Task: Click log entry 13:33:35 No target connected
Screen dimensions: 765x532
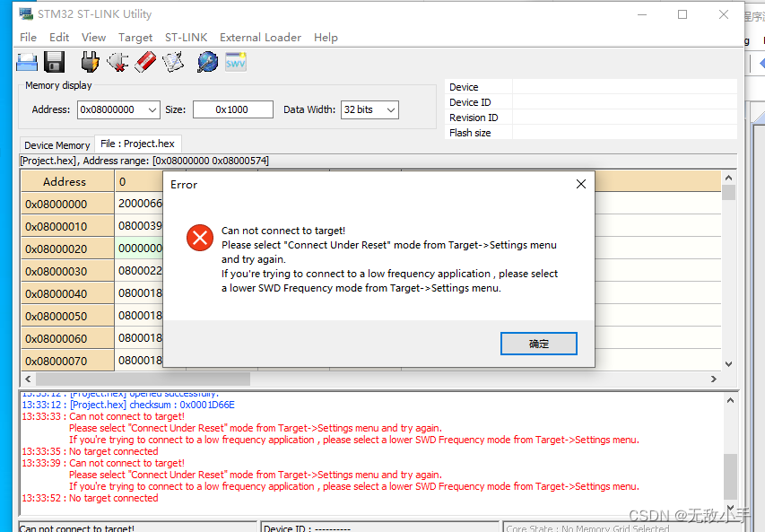Action: coord(90,451)
